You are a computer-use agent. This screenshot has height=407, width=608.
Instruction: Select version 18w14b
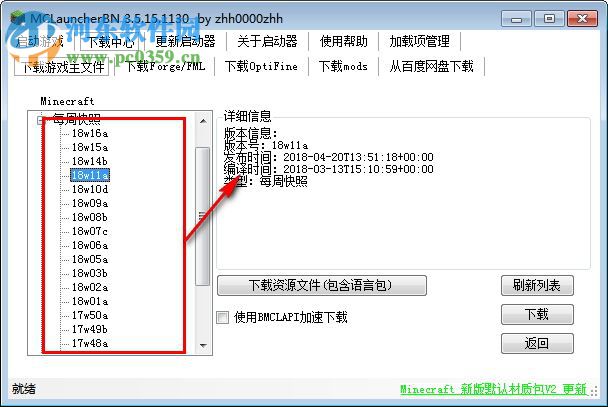tap(90, 161)
